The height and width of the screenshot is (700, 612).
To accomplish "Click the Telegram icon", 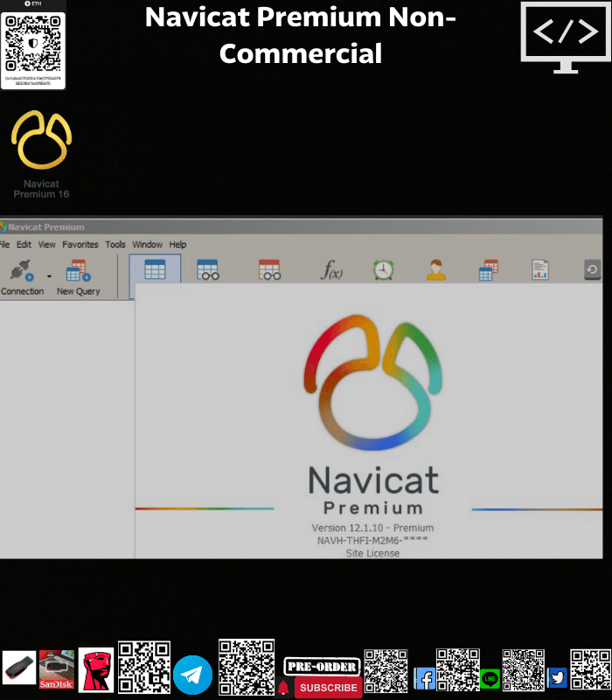I will (x=192, y=675).
